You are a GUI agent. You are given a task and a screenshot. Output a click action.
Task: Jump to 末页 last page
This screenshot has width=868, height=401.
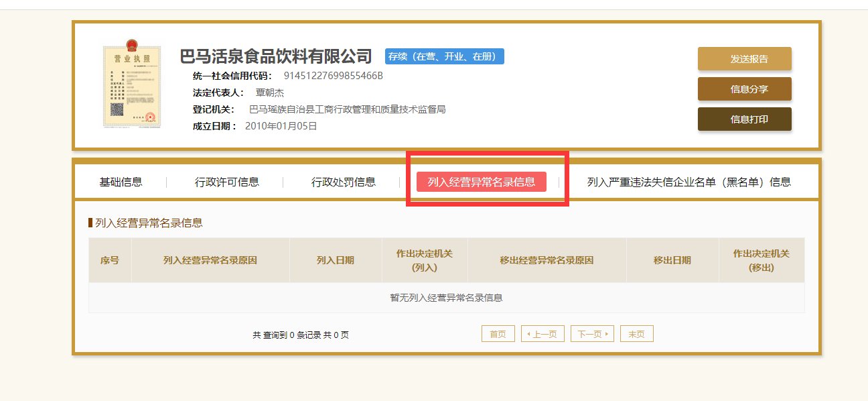click(x=636, y=333)
